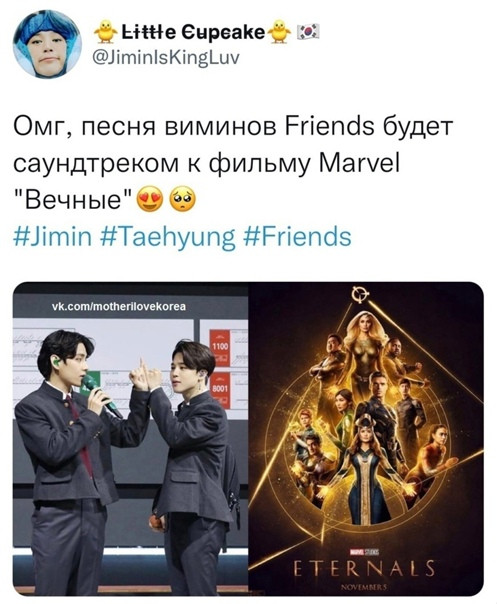This screenshot has width=497, height=604.
Task: Click the chick emoji after the name
Action: click(x=280, y=32)
